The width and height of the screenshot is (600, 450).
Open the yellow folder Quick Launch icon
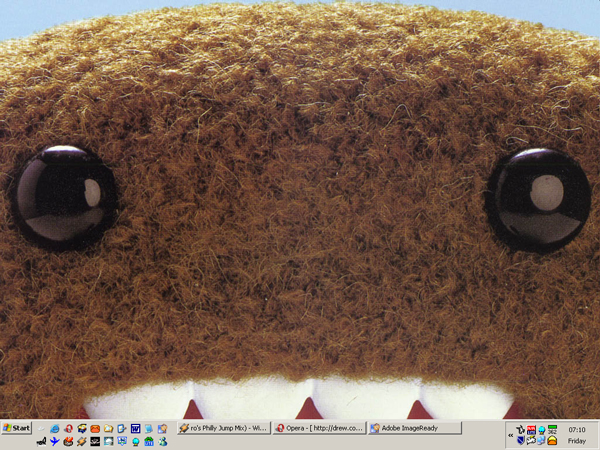108,428
